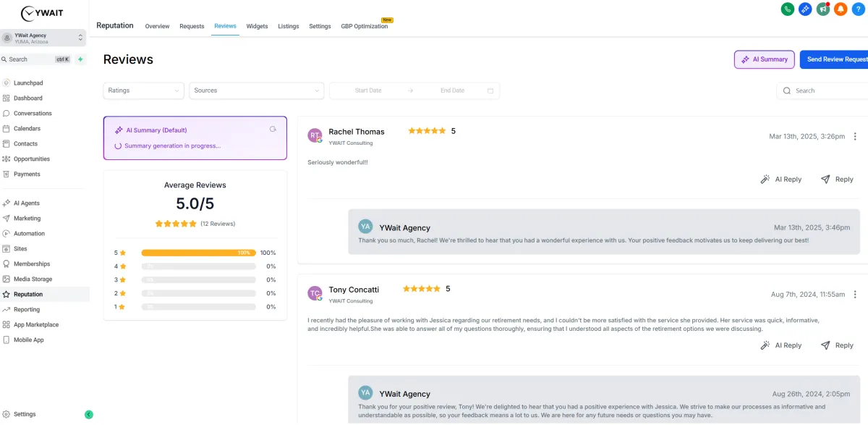The width and height of the screenshot is (868, 425).
Task: Click the green plus quick-add icon
Action: pyautogui.click(x=80, y=59)
